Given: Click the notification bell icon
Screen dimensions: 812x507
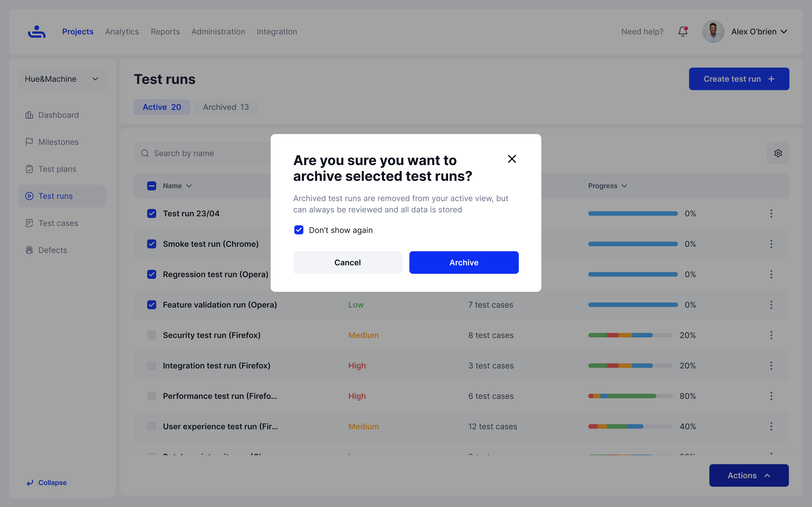Looking at the screenshot, I should (x=683, y=32).
